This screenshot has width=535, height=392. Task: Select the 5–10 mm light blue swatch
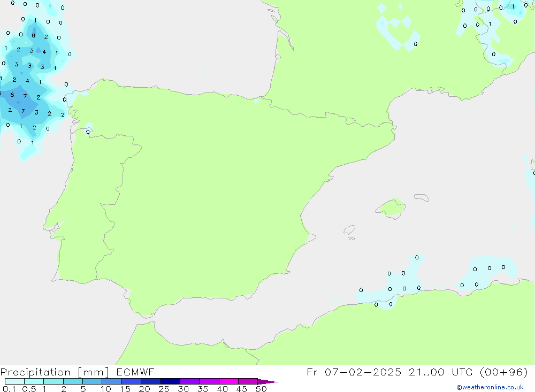tap(93, 381)
